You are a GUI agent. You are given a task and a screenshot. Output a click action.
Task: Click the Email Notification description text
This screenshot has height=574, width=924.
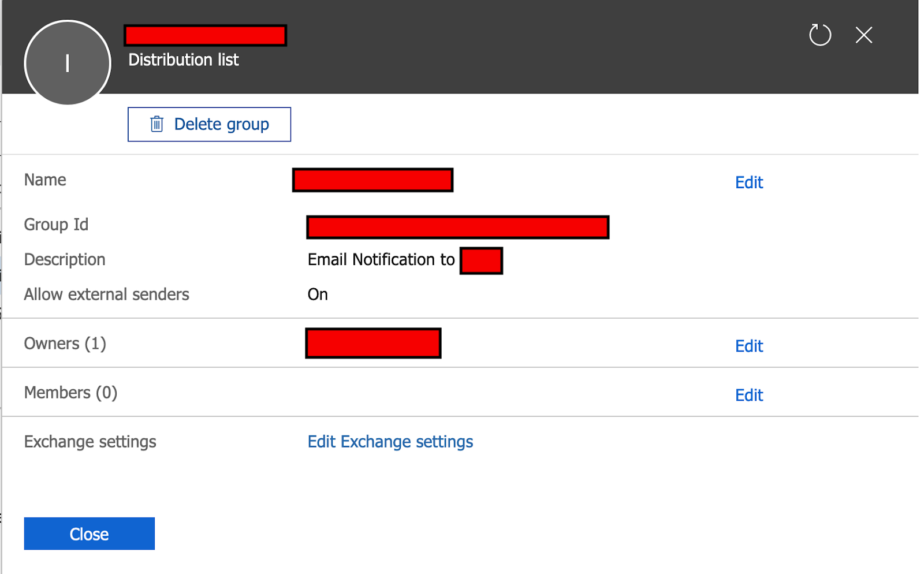[381, 259]
